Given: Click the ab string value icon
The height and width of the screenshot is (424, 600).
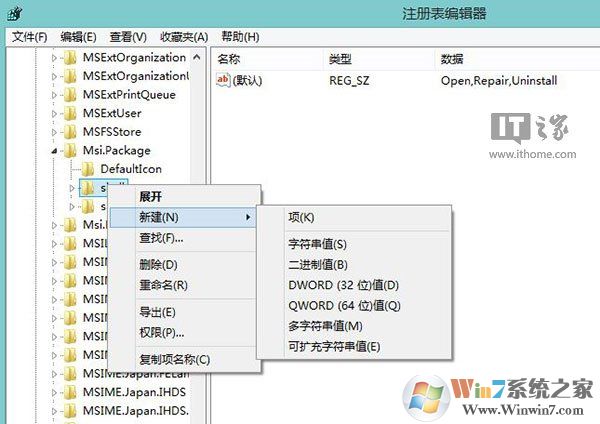Looking at the screenshot, I should click(x=223, y=80).
